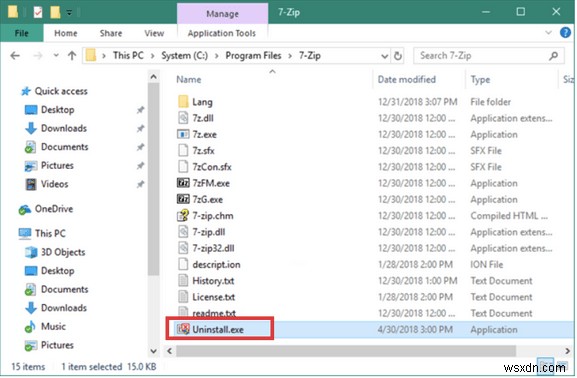Select Quick access in navigation pane
Screen dimensions: 577x378
[61, 91]
